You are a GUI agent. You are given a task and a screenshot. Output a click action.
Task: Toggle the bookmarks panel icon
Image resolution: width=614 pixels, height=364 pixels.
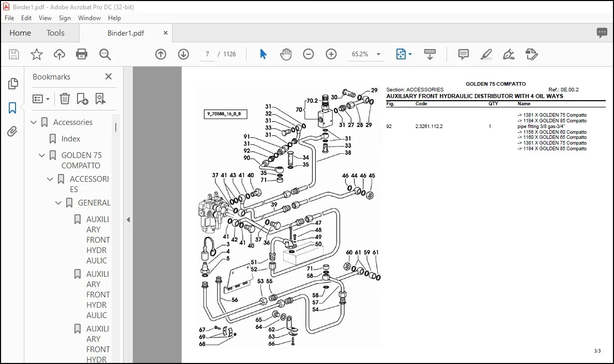(12, 108)
